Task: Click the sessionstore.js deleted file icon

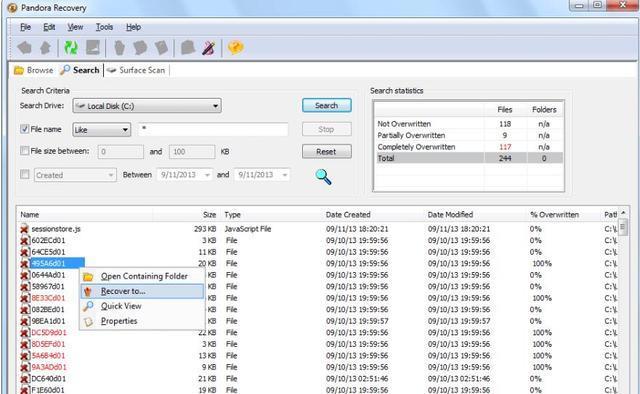Action: click(24, 229)
